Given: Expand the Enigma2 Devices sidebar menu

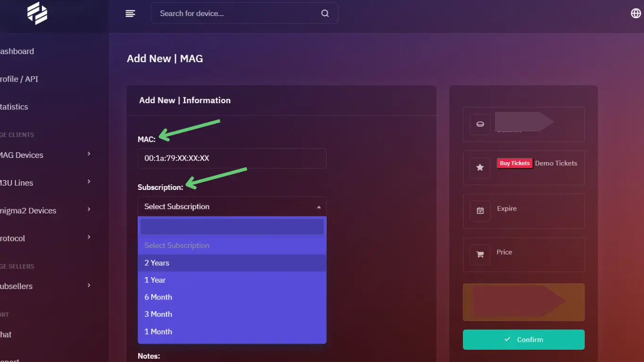Looking at the screenshot, I should (x=45, y=211).
